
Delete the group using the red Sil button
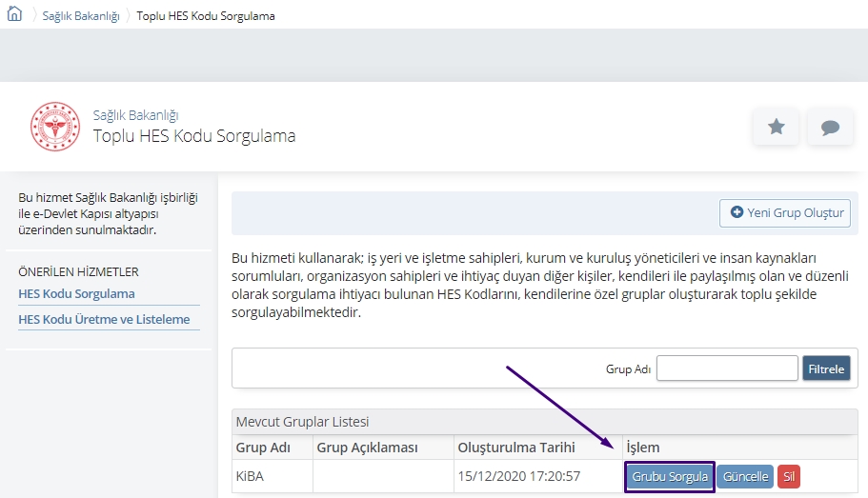point(789,477)
